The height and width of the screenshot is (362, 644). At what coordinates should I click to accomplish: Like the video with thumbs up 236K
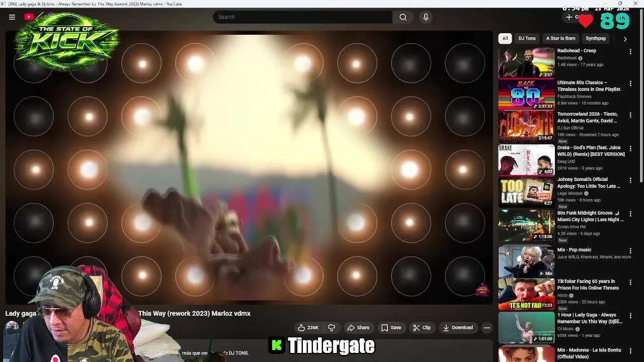308,328
